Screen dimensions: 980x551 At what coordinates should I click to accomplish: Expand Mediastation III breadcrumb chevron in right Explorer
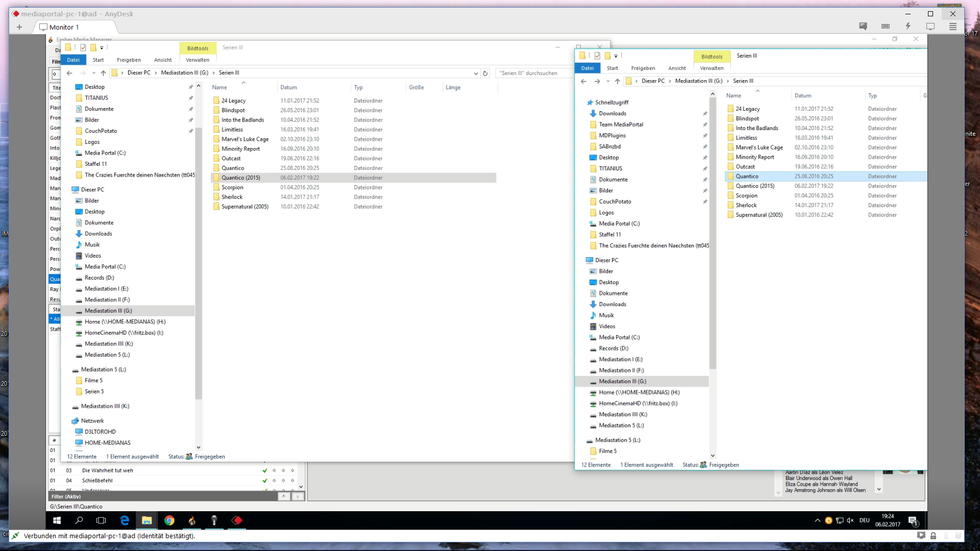coord(728,81)
